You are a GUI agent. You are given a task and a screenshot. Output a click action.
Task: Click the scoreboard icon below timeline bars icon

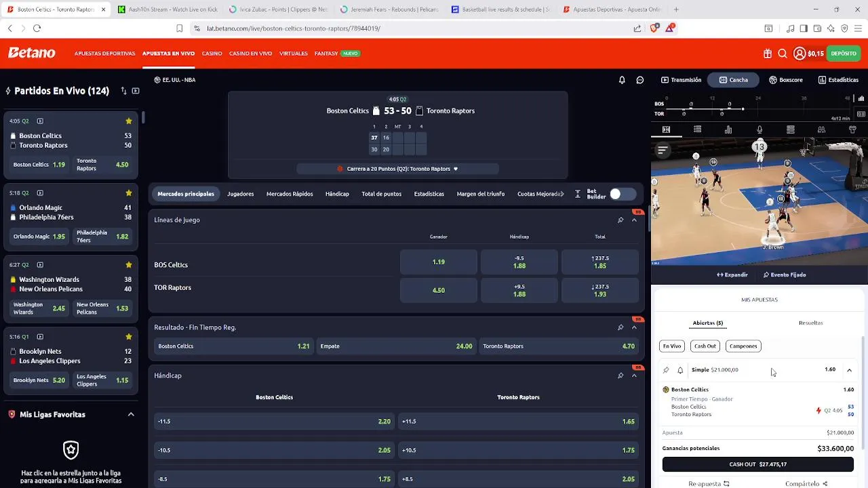click(861, 114)
